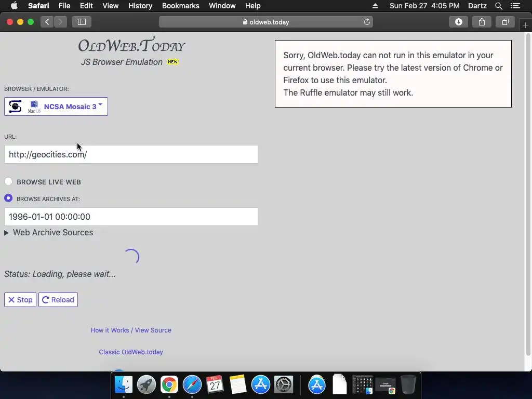Image resolution: width=532 pixels, height=399 pixels.
Task: Open a new tab with plus button
Action: click(x=525, y=25)
